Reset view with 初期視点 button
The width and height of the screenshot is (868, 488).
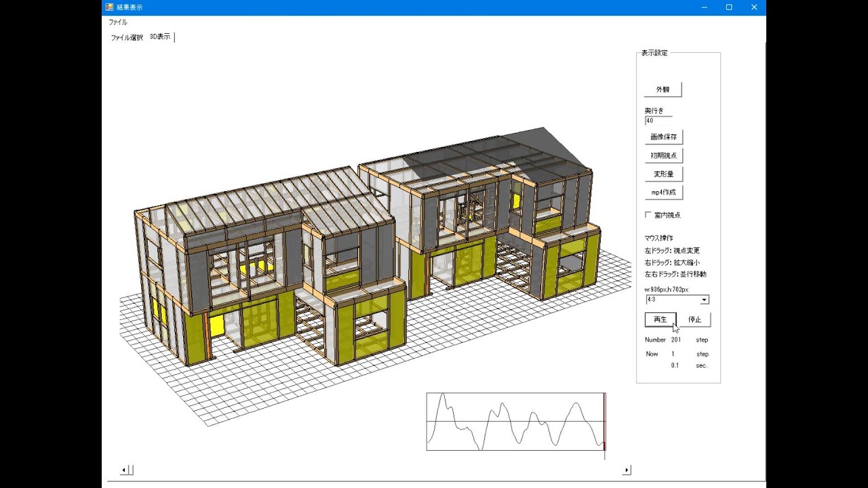663,155
